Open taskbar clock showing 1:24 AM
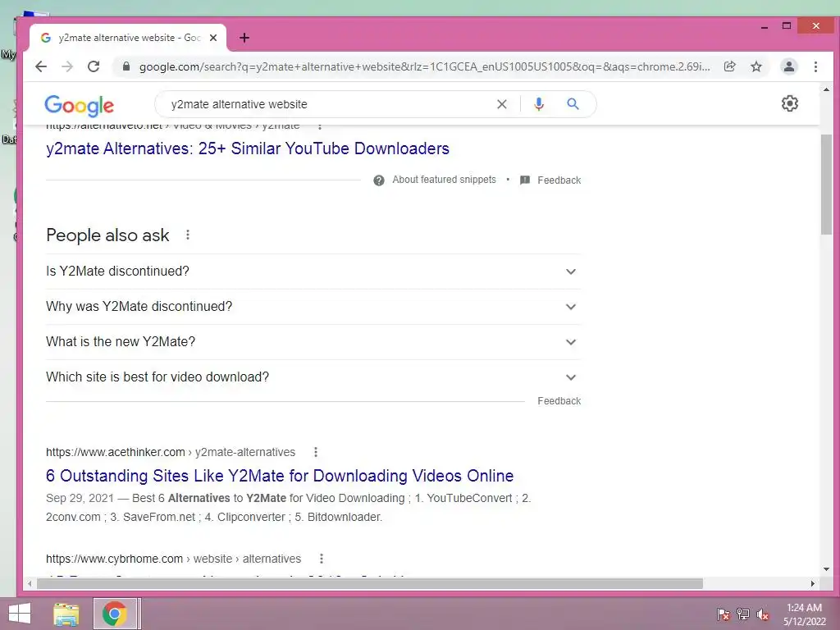This screenshot has height=630, width=840. 804,614
